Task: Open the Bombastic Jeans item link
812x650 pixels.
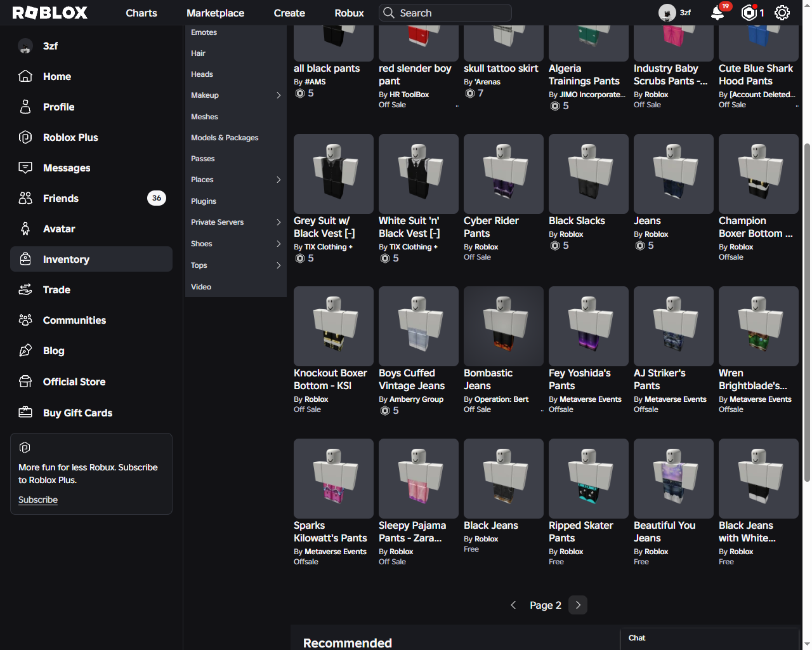Action: point(488,380)
